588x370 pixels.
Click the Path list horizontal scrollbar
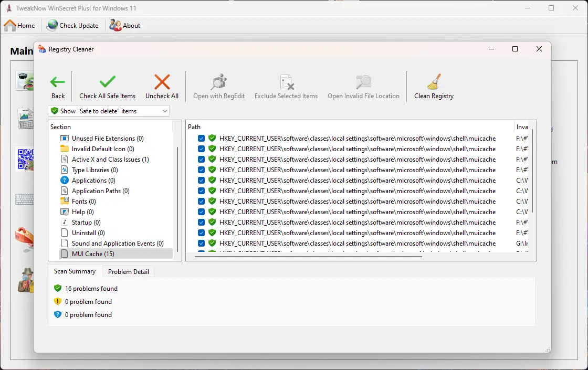(308, 257)
